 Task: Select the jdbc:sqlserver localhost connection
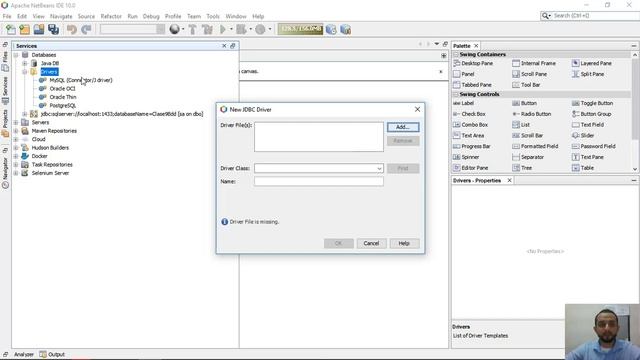coord(122,114)
